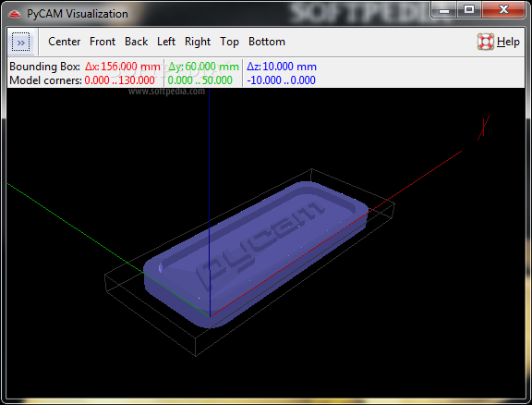Switch to Top view
Viewport: 532px width, 405px height.
pyautogui.click(x=229, y=42)
